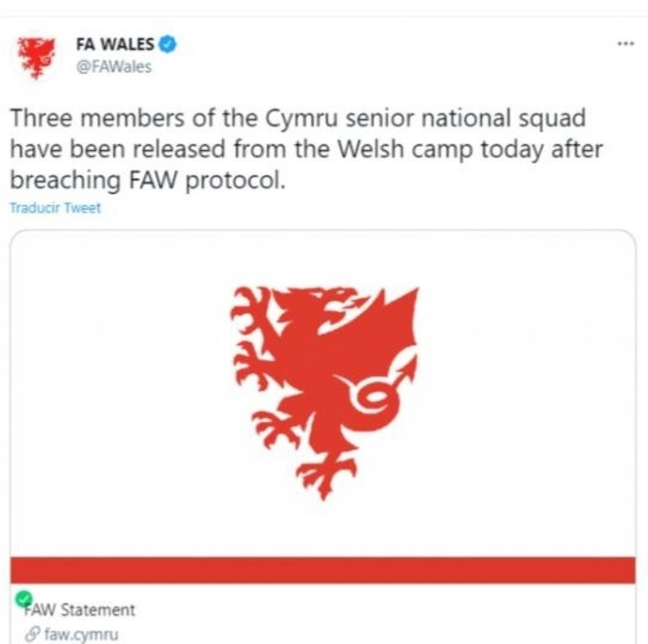Open the FAW Statement card title
The image size is (648, 644).
point(81,610)
